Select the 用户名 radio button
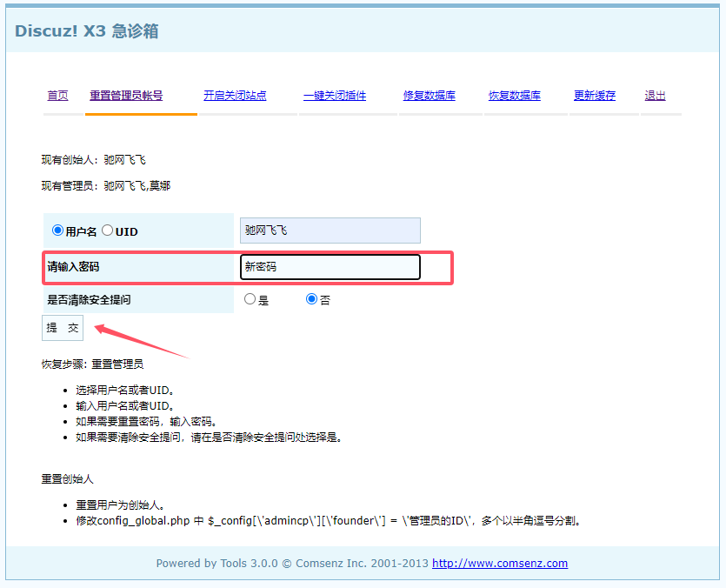This screenshot has height=588, width=726. click(57, 231)
